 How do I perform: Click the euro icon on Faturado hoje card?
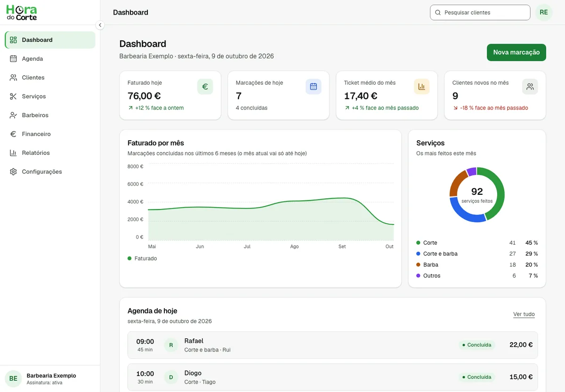pyautogui.click(x=205, y=87)
